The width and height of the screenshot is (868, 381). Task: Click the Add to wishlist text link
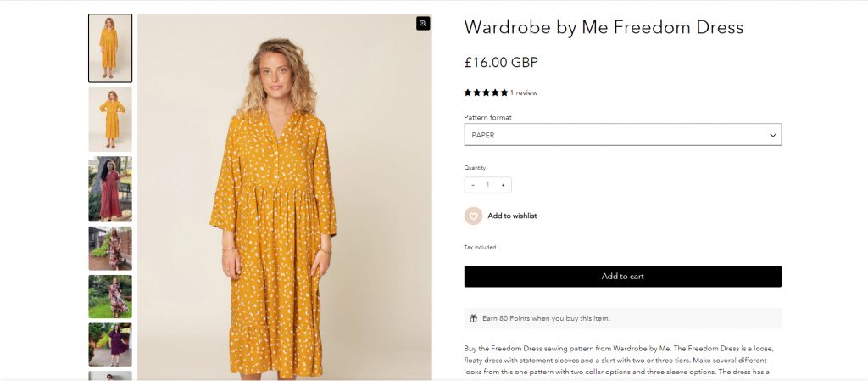pyautogui.click(x=512, y=216)
